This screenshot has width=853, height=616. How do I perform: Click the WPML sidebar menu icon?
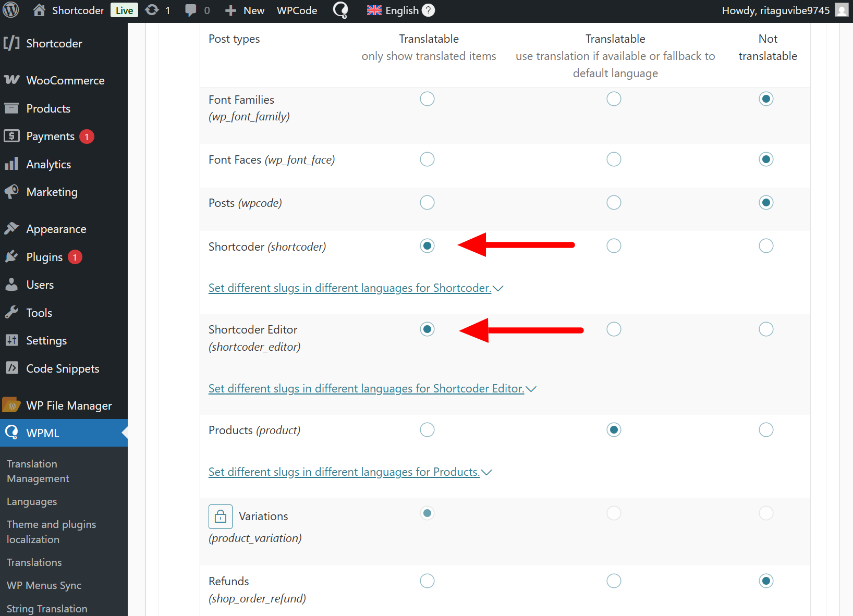pyautogui.click(x=11, y=433)
